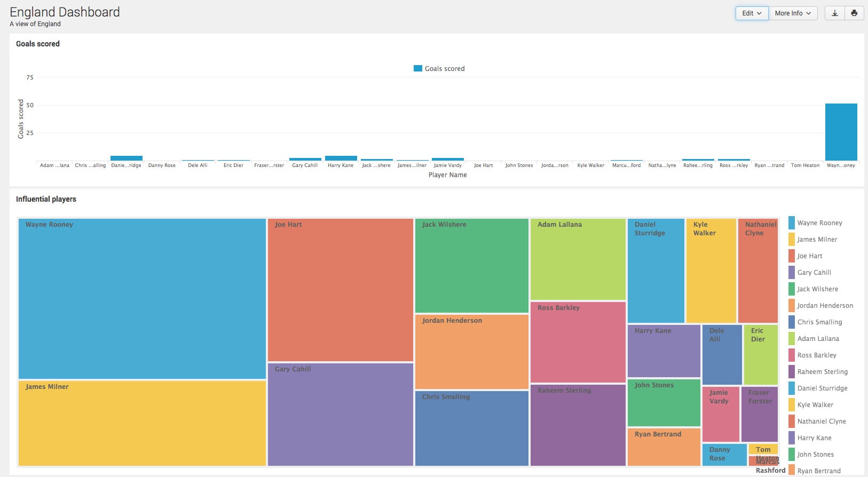
Task: Click the Goals scored panel heading
Action: click(x=38, y=44)
